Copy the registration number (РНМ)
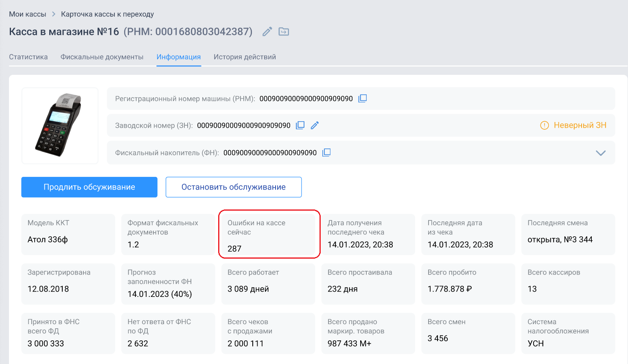The height and width of the screenshot is (364, 628). [x=362, y=98]
